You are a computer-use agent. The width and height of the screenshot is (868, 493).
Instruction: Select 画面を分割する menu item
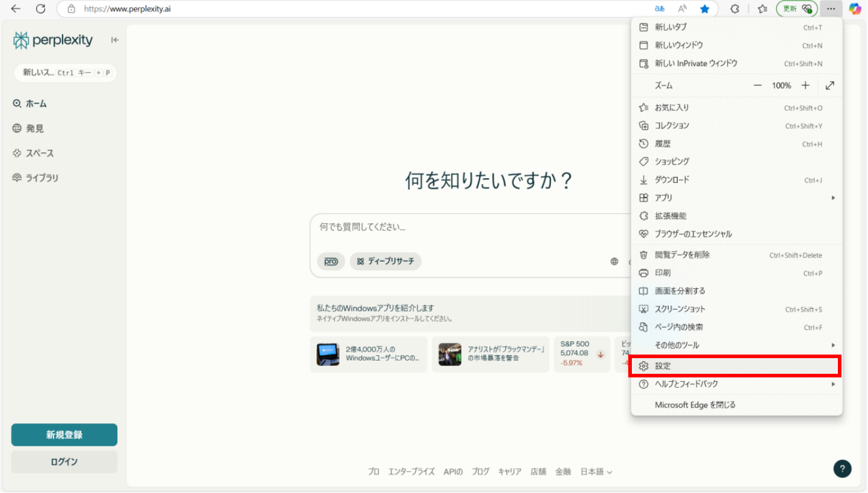[736, 291]
